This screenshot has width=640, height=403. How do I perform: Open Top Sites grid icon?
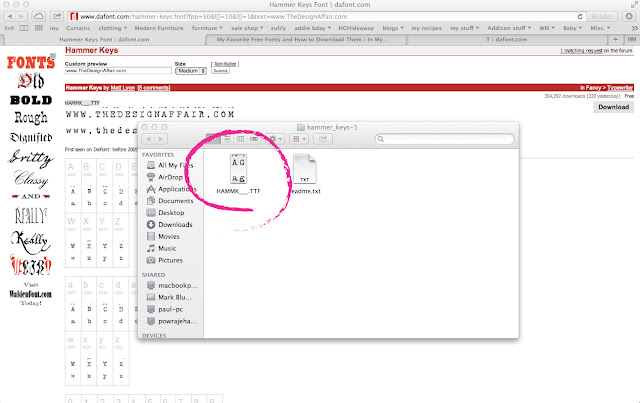pos(39,28)
